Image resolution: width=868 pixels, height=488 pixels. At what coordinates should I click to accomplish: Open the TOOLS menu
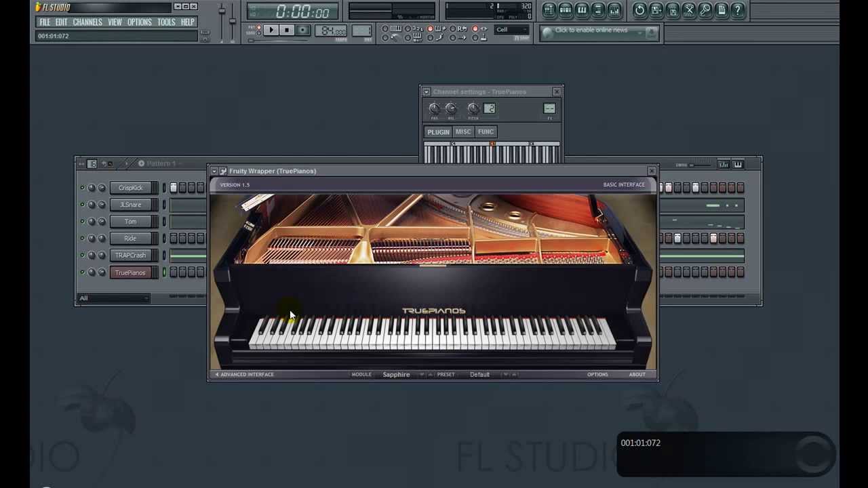[167, 22]
